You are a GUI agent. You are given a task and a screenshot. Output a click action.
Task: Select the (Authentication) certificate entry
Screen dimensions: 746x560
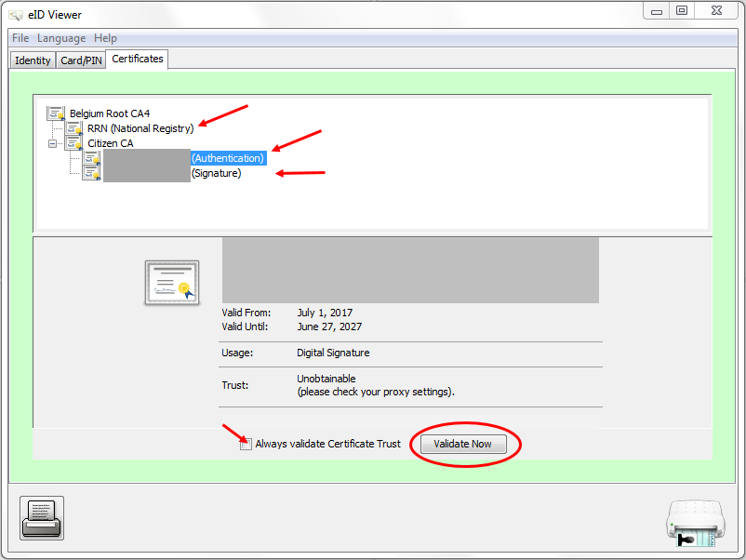pos(228,158)
